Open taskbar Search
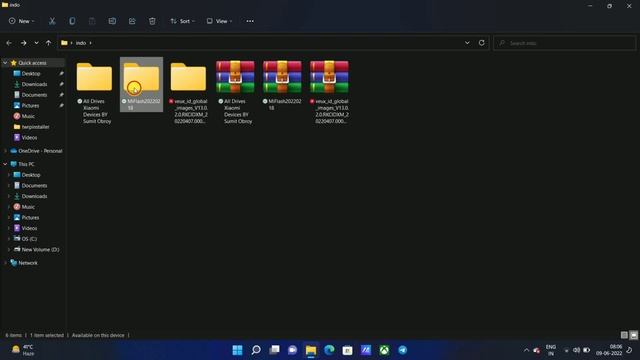The height and width of the screenshot is (360, 640). coord(256,350)
